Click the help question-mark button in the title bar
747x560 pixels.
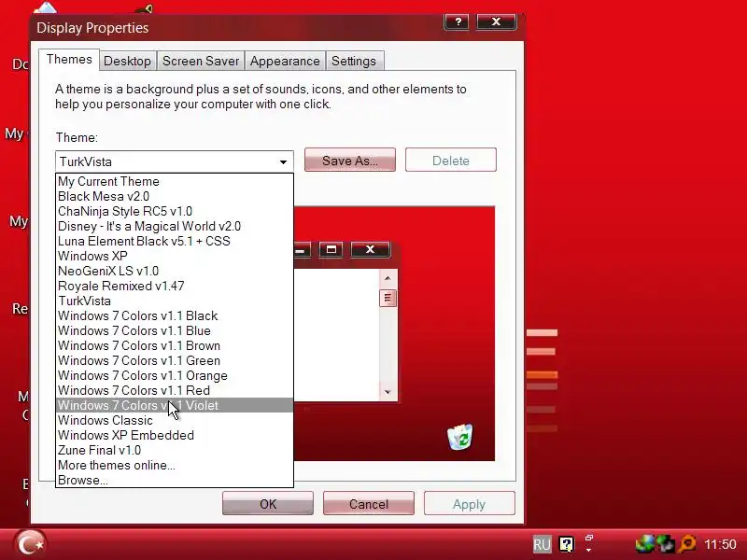pyautogui.click(x=457, y=21)
